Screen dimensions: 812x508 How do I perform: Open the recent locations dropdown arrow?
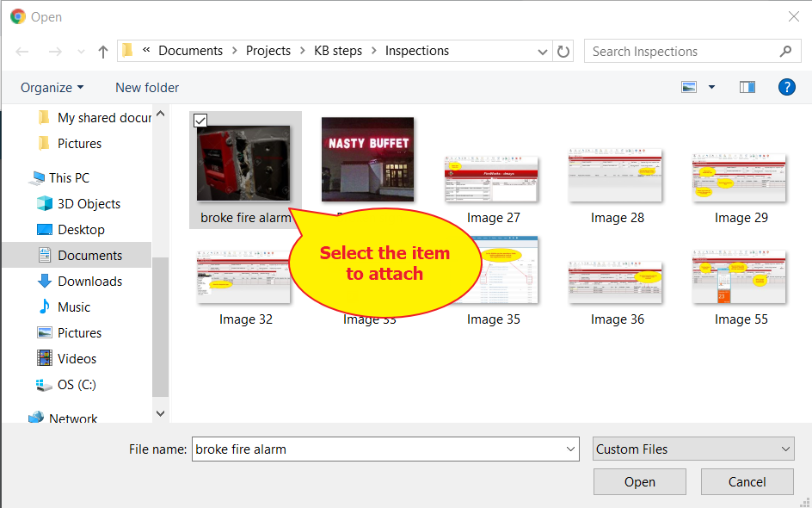81,52
